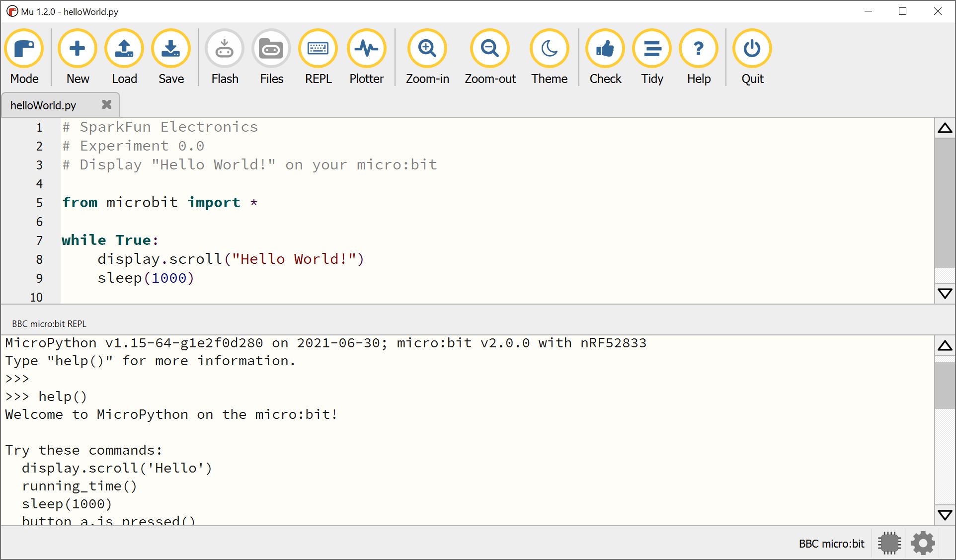Zoom in on the editor text

[x=427, y=57]
